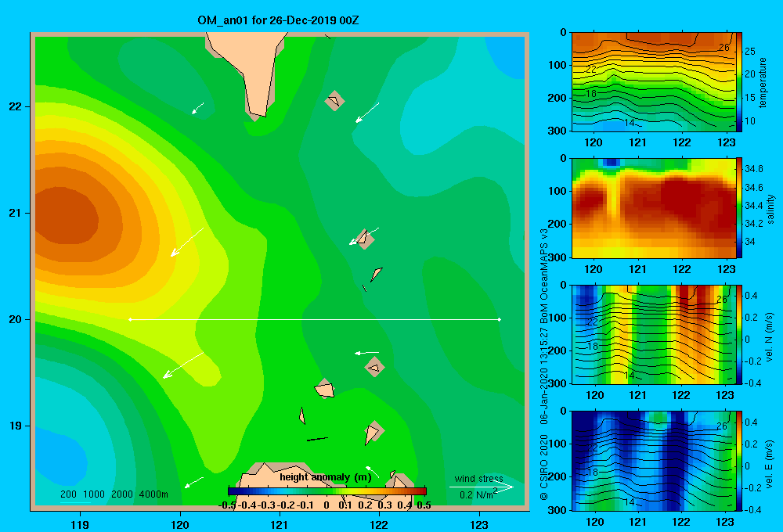Click longitude label '123' on main map
The width and height of the screenshot is (783, 532).
(479, 524)
